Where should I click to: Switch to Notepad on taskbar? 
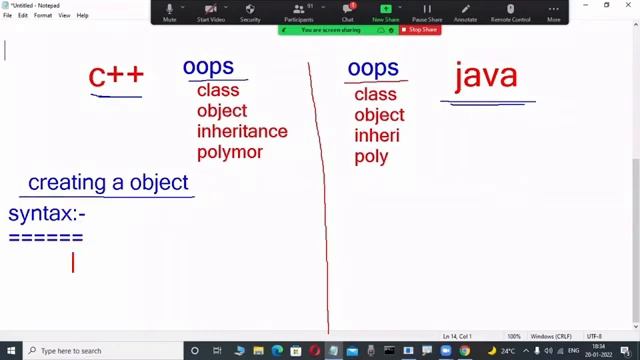pyautogui.click(x=333, y=351)
